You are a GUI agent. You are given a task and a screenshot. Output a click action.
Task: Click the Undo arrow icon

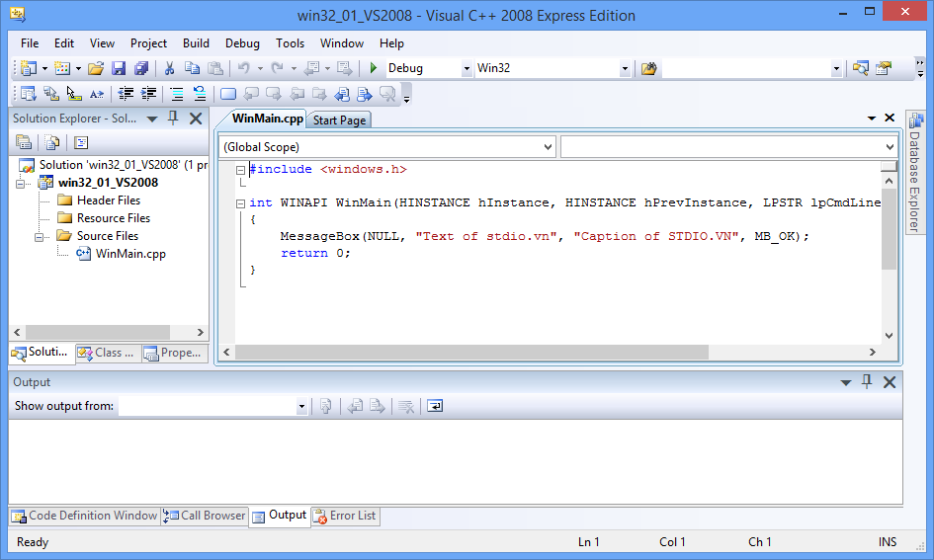point(243,68)
